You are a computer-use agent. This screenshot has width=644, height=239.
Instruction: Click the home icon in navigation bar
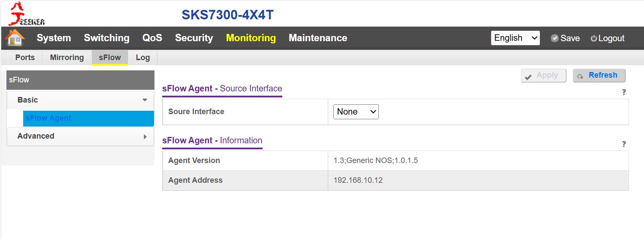point(15,38)
